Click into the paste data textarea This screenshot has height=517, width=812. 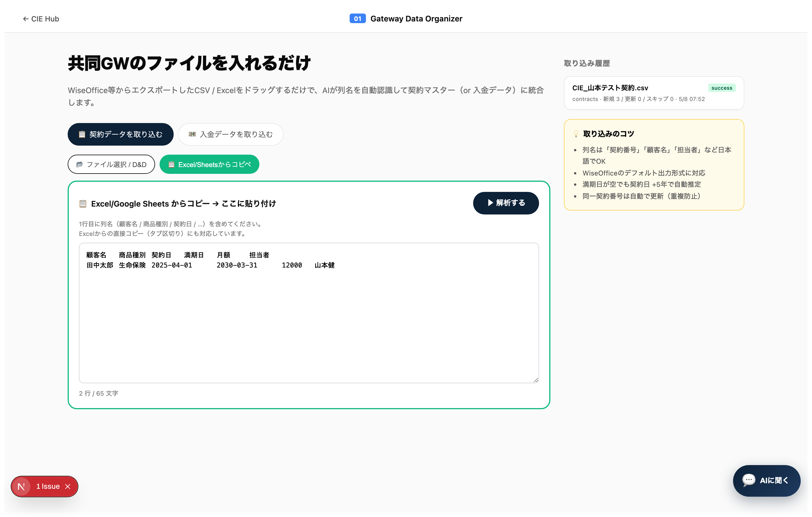[x=309, y=312]
